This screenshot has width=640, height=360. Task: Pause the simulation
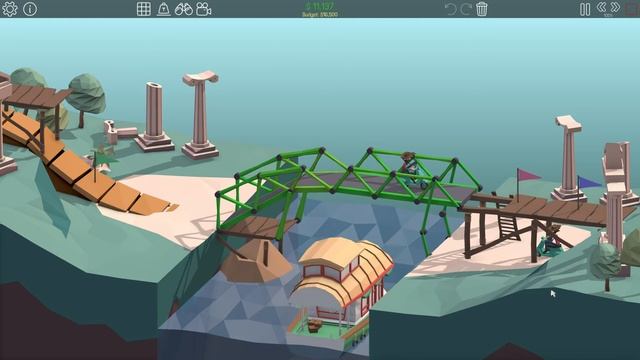(x=585, y=9)
